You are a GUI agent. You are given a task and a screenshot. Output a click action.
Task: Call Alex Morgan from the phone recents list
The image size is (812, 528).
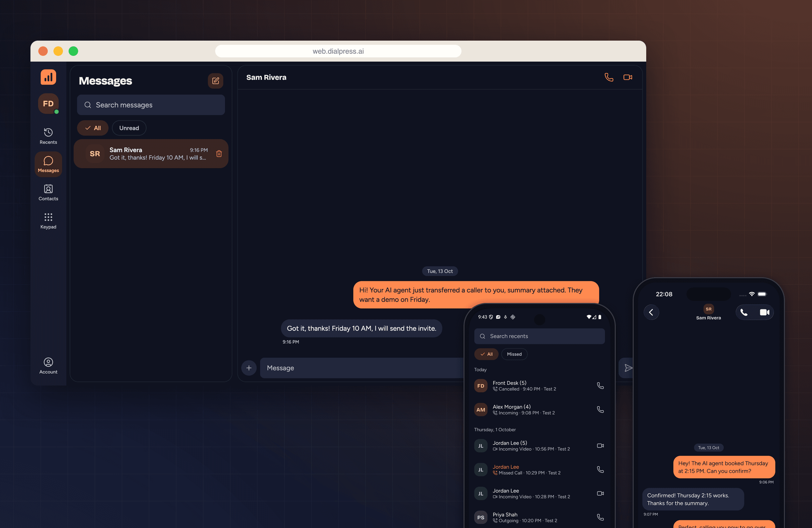pyautogui.click(x=600, y=410)
